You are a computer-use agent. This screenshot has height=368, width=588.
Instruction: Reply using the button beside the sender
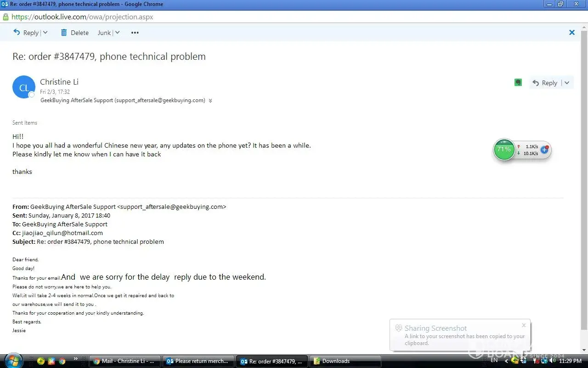click(545, 83)
